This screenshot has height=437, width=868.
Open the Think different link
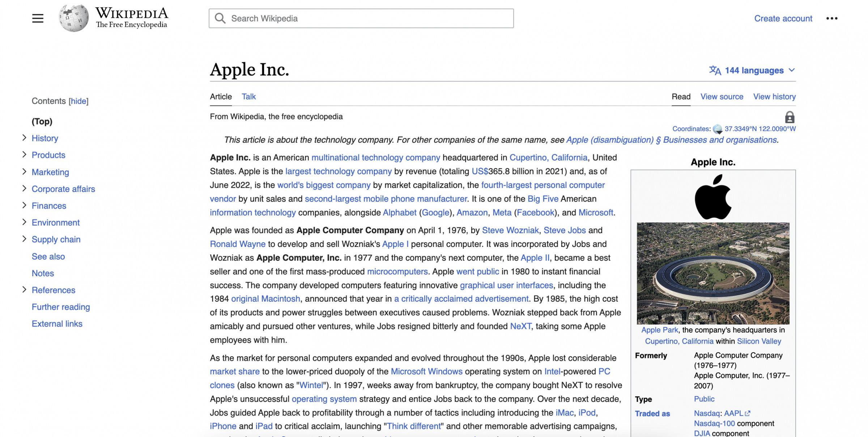pyautogui.click(x=414, y=426)
